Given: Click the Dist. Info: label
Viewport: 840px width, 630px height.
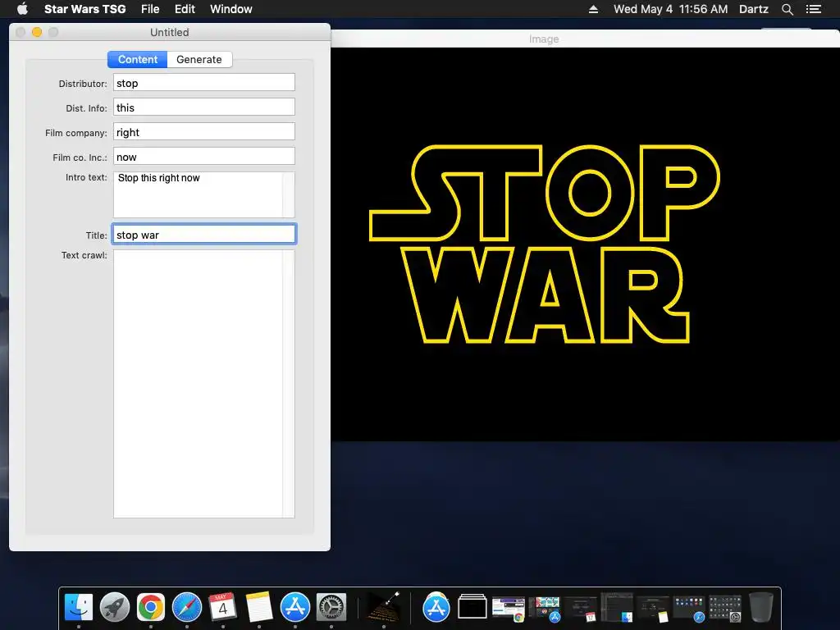Looking at the screenshot, I should pyautogui.click(x=86, y=108).
